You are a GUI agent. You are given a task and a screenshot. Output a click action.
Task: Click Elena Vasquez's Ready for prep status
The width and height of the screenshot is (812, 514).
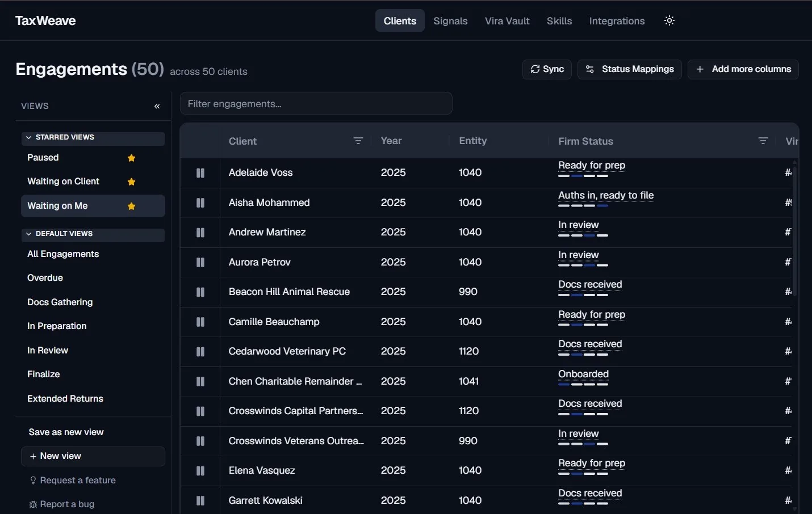point(592,463)
